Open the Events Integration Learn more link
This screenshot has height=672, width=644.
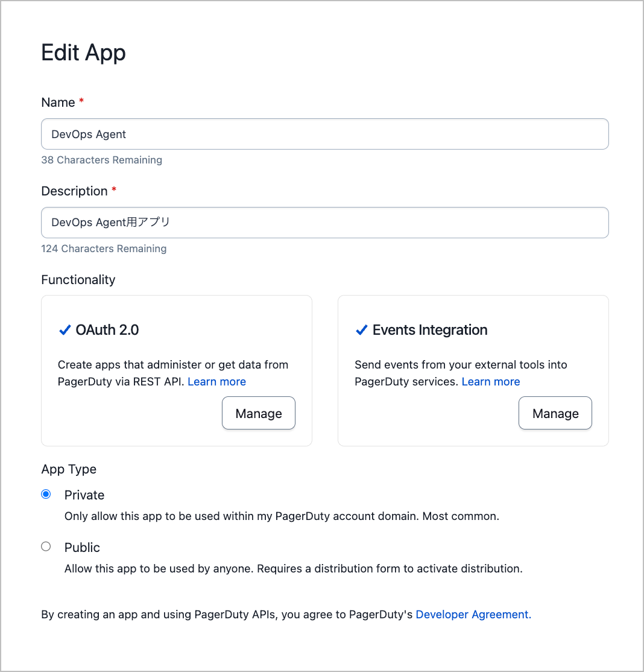[x=491, y=381]
